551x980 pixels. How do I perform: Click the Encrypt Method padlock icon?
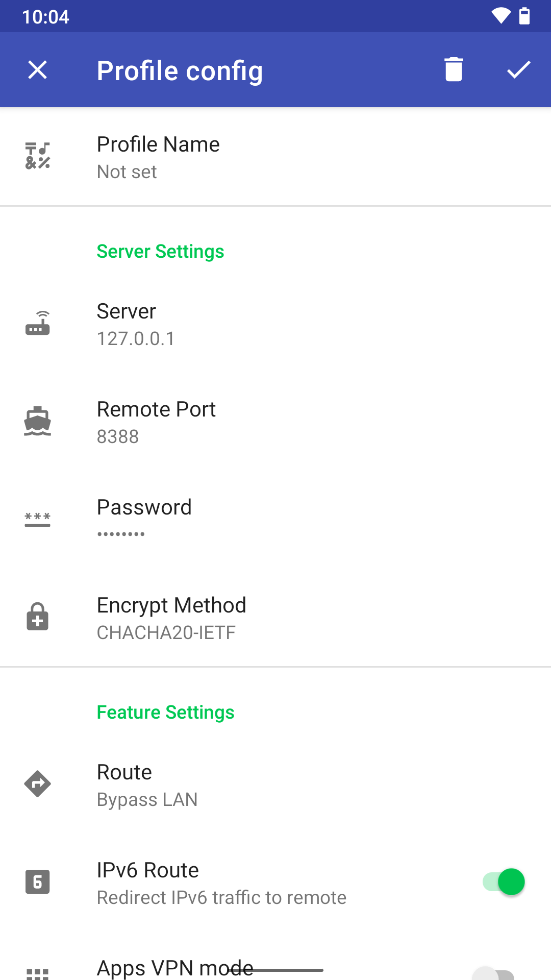point(37,617)
